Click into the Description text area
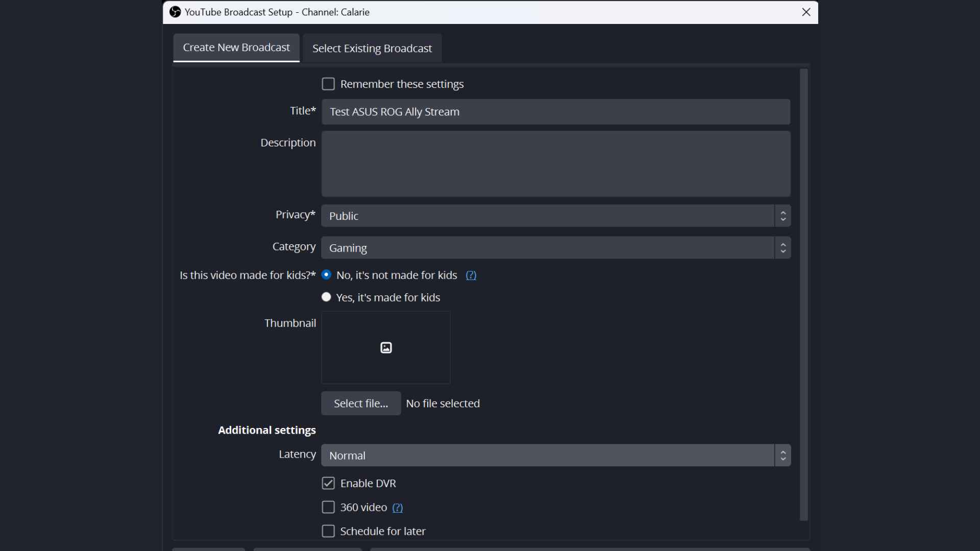Viewport: 980px width, 551px height. coord(555,164)
